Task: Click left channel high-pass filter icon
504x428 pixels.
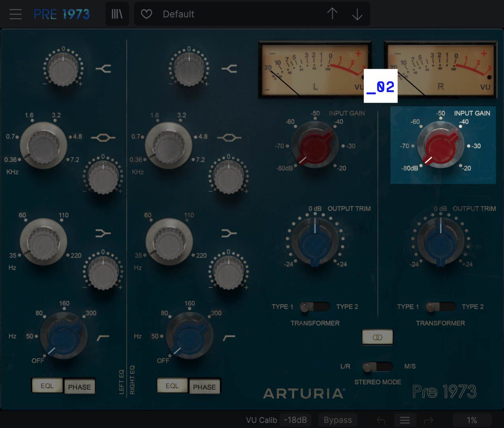Action: pyautogui.click(x=103, y=337)
